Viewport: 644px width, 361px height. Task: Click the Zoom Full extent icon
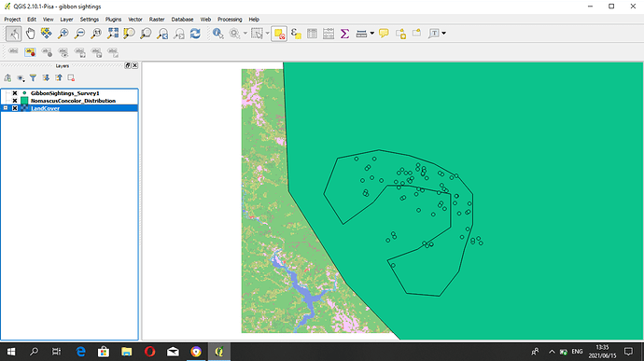point(113,34)
